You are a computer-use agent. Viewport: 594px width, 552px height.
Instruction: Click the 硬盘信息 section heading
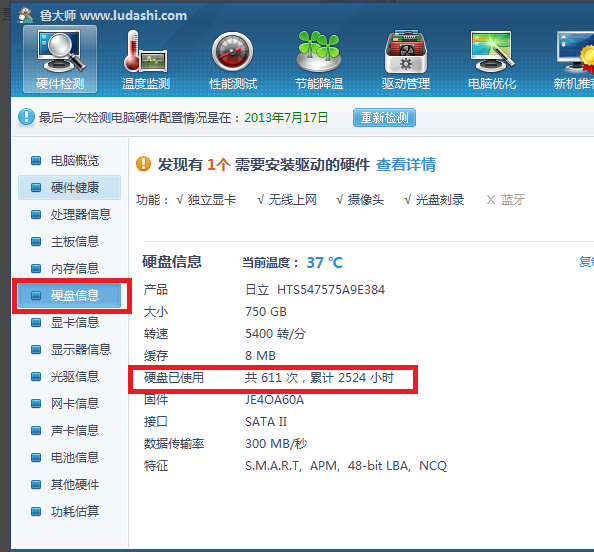[172, 262]
